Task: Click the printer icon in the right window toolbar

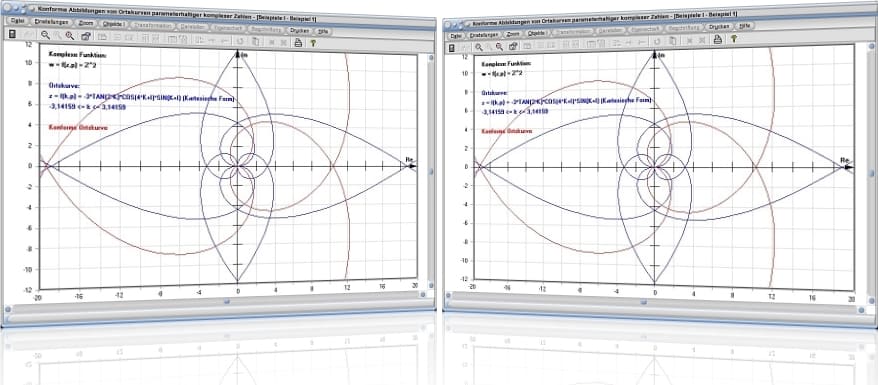Action: [717, 39]
